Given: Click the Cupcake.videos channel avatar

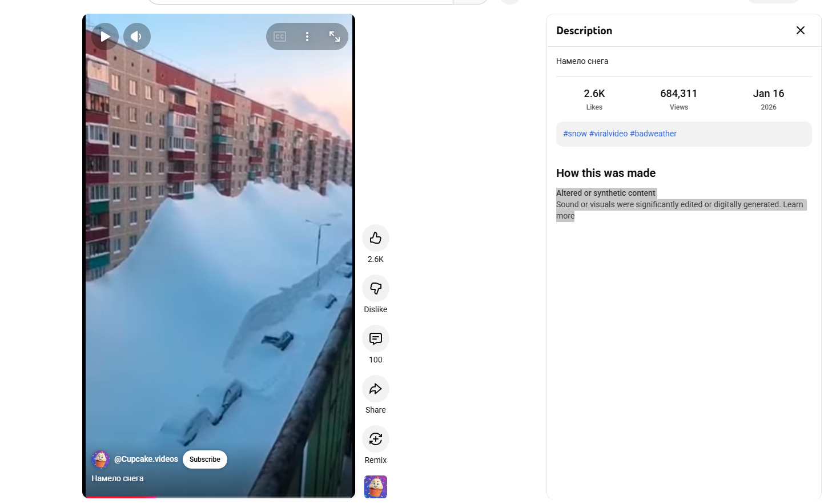Looking at the screenshot, I should [101, 459].
